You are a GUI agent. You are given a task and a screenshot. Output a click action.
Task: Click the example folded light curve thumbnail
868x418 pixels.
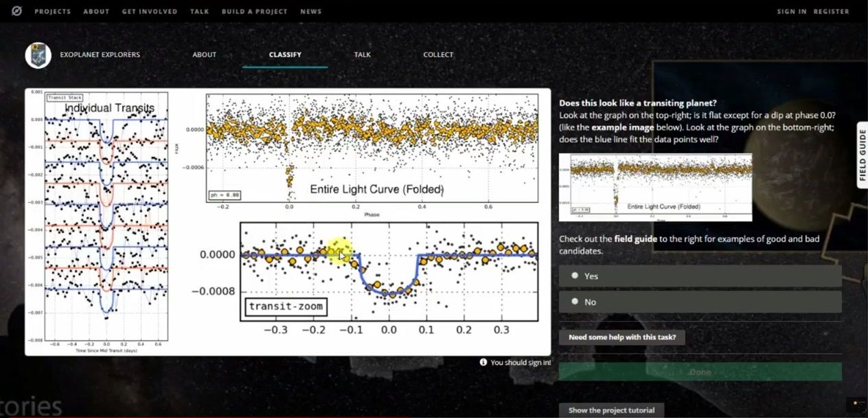(654, 187)
